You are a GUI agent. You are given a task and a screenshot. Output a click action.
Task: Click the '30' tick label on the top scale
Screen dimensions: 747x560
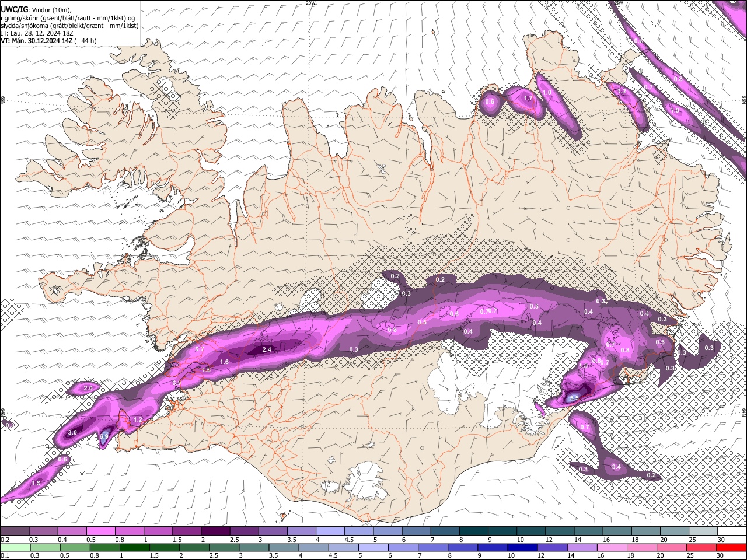720,540
